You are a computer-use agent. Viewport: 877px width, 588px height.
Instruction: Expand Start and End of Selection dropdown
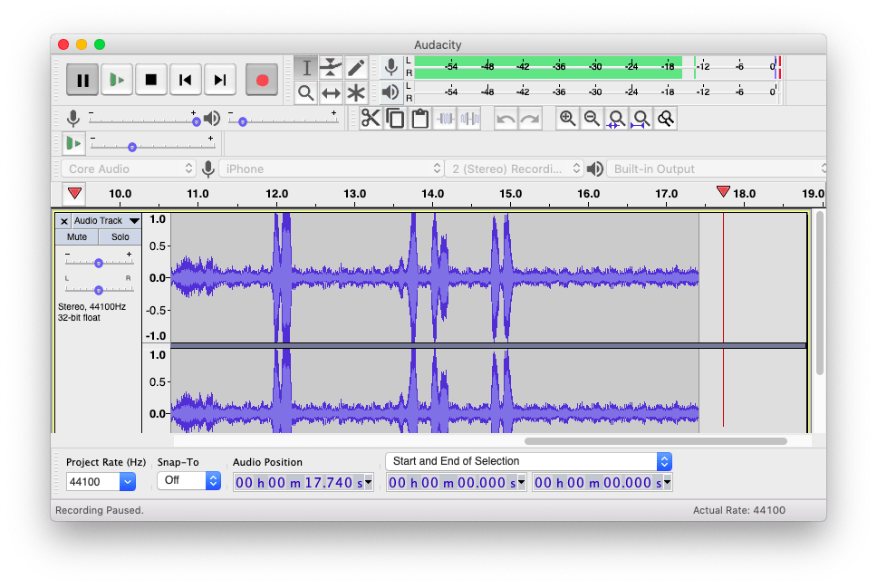tap(529, 461)
